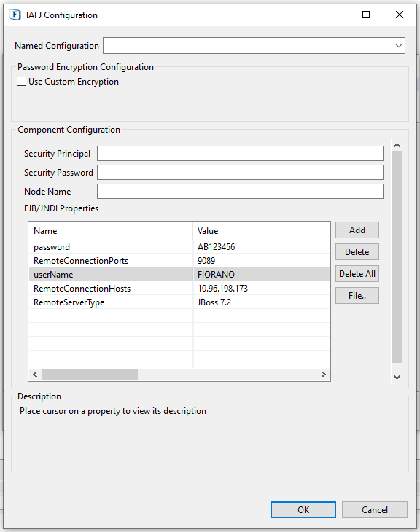The height and width of the screenshot is (532, 420).
Task: Click the Delete button
Action: 357,252
